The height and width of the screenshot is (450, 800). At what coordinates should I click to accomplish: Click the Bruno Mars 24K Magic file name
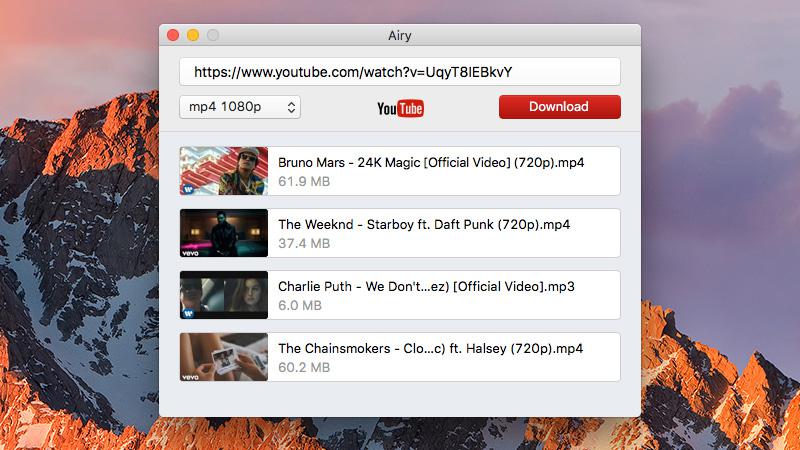431,163
